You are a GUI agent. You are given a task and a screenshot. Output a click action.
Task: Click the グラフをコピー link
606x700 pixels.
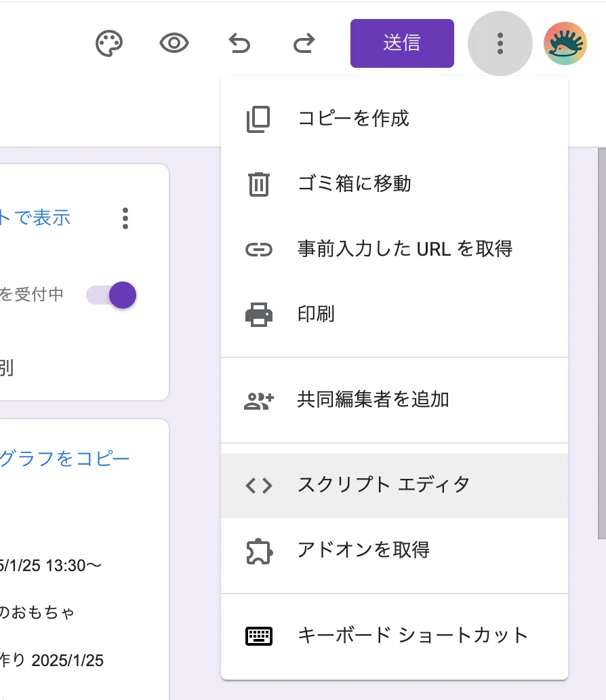pos(64,459)
